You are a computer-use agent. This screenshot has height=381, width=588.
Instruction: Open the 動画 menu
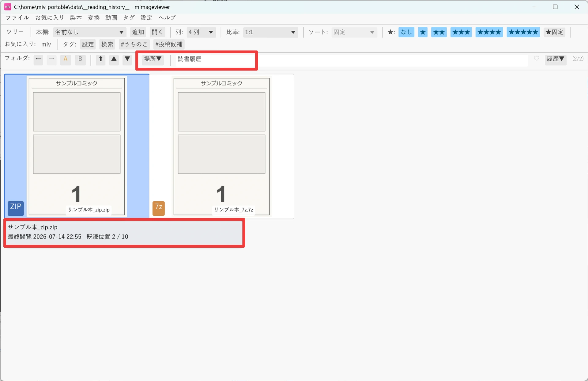click(x=111, y=18)
